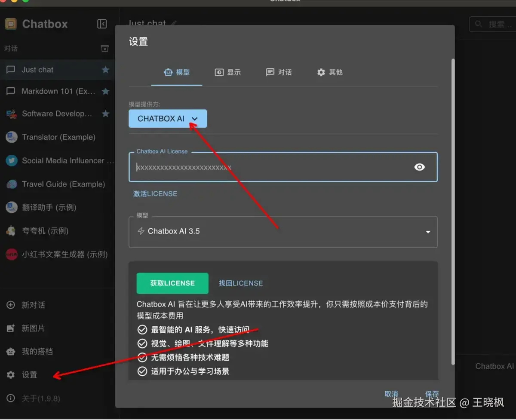Click the Chatbox logo icon in sidebar
The image size is (516, 420).
pos(11,24)
